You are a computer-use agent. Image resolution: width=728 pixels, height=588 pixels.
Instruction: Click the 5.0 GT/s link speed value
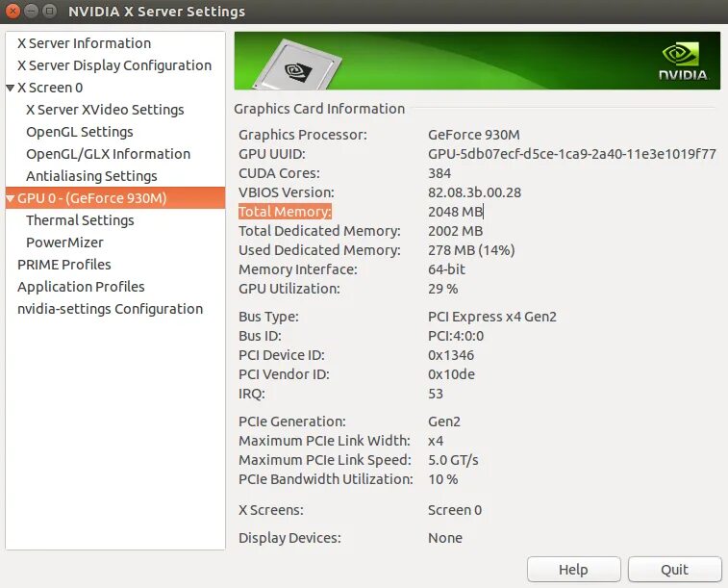[x=453, y=460]
